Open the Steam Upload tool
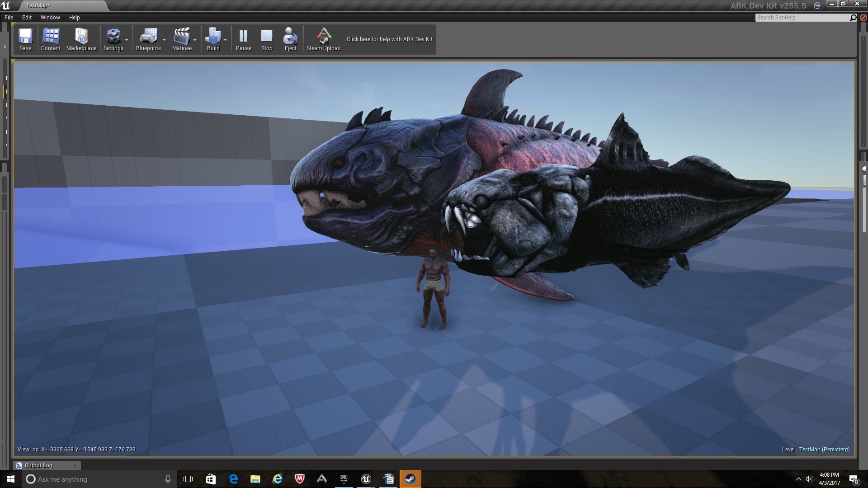 (x=323, y=39)
